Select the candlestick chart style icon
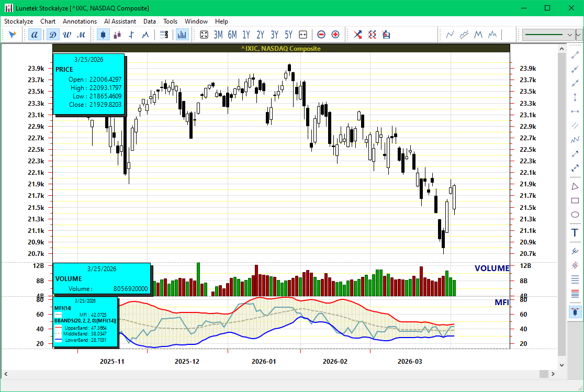The image size is (584, 392). [x=103, y=34]
